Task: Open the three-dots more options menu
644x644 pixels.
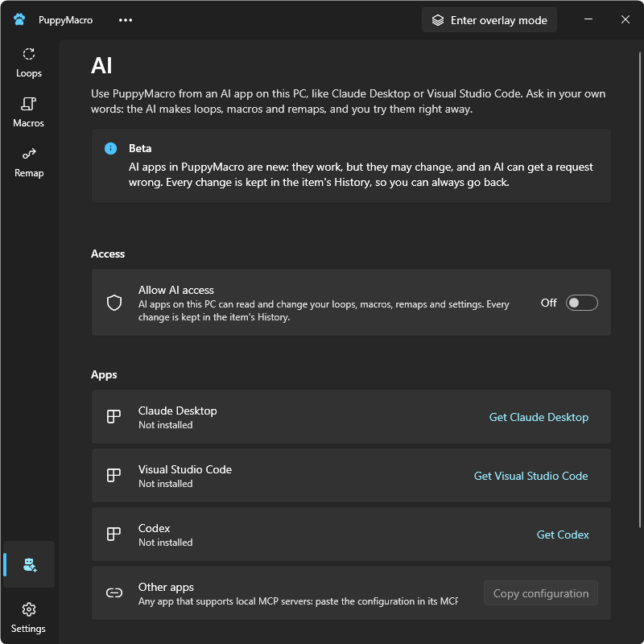Action: (x=126, y=20)
